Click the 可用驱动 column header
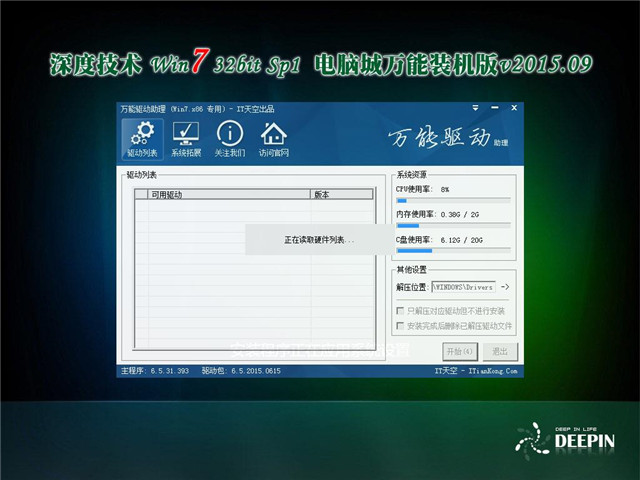This screenshot has width=640, height=480. point(229,195)
